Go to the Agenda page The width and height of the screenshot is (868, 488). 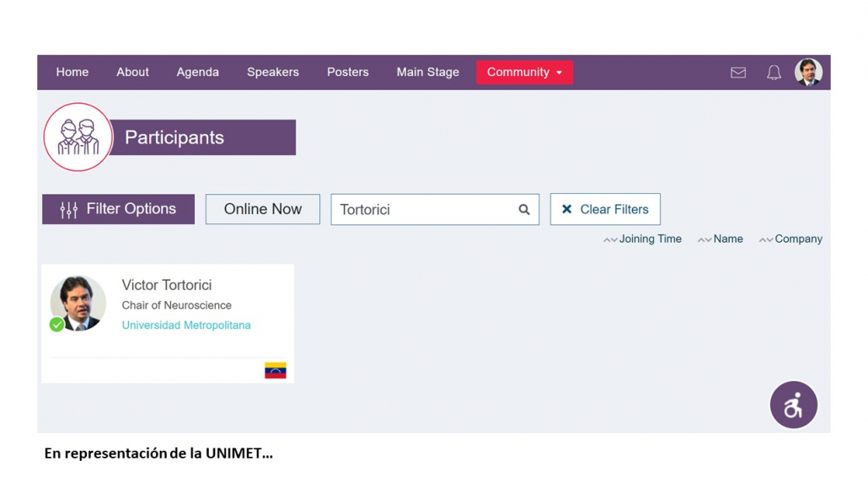198,72
